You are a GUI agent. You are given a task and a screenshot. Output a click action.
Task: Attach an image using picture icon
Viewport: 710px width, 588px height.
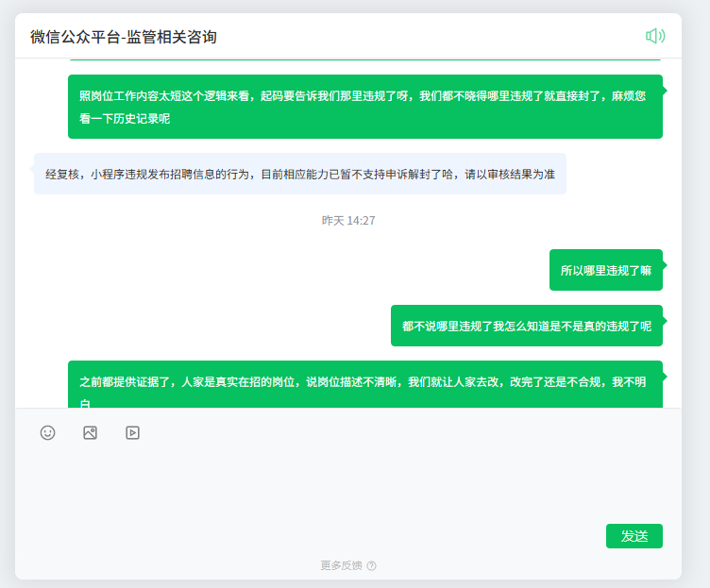[90, 432]
